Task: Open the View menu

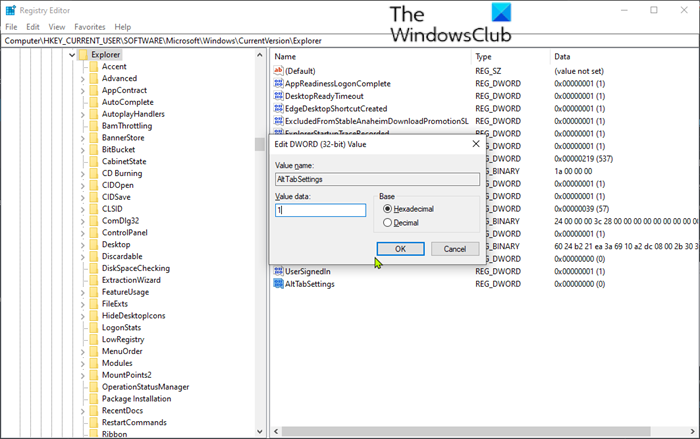Action: 57,27
